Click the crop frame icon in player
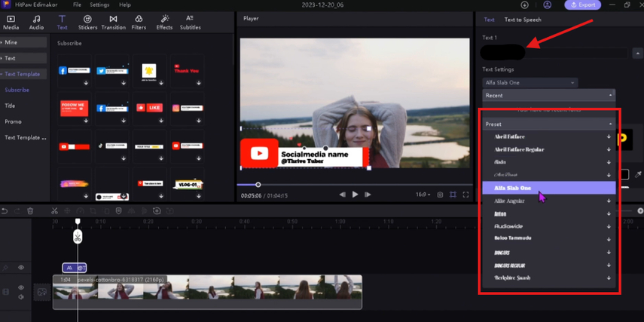644x322 pixels. [x=453, y=195]
